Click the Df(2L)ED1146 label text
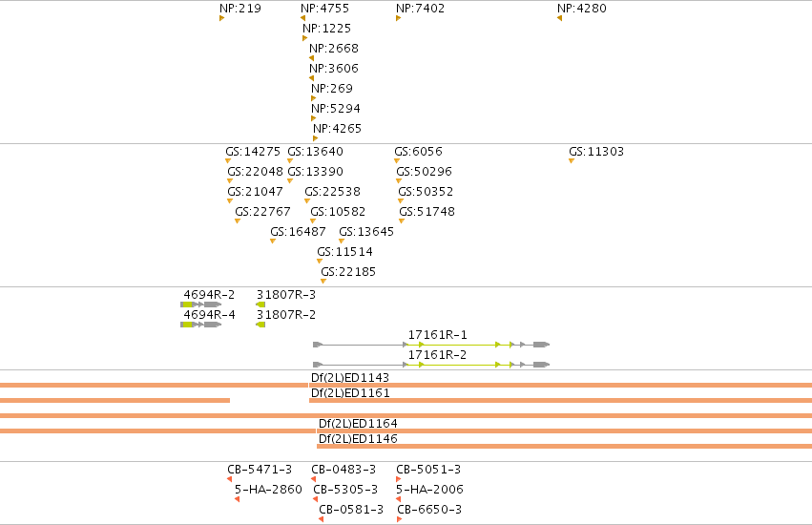812x525 pixels. 358,438
